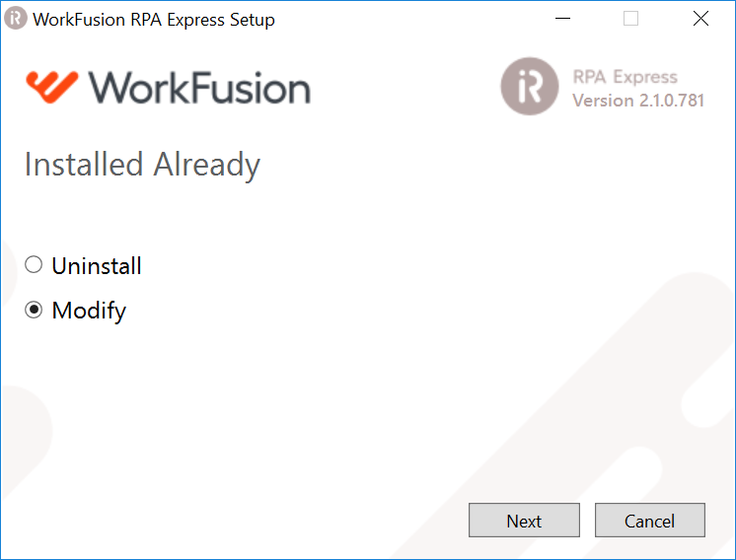This screenshot has height=560, width=736.
Task: Click the 'RPA Express' label text
Action: click(625, 77)
